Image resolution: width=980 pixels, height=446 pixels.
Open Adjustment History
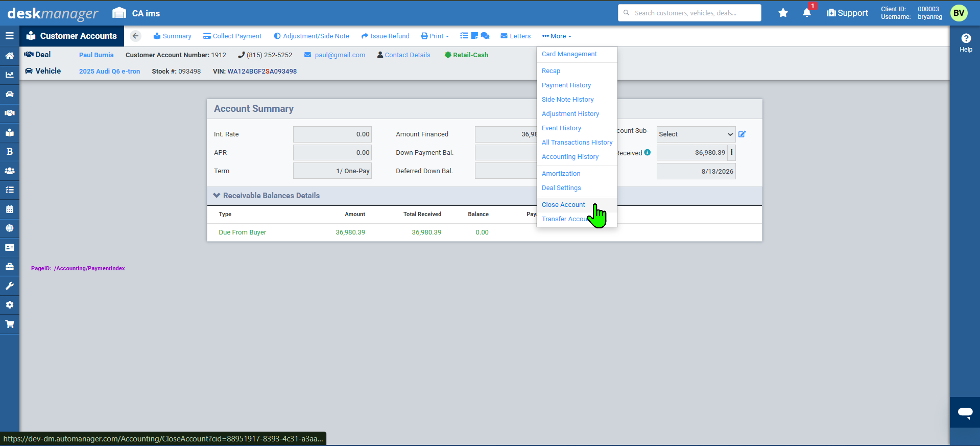[570, 113]
